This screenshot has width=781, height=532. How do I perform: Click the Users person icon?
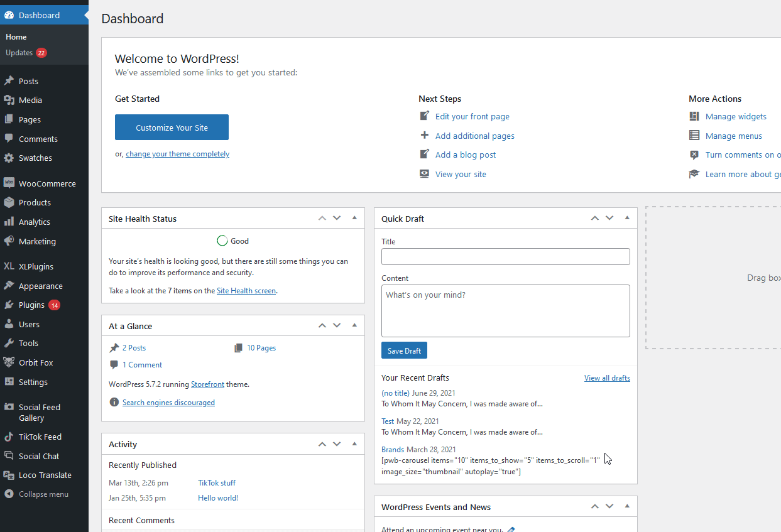[9, 324]
